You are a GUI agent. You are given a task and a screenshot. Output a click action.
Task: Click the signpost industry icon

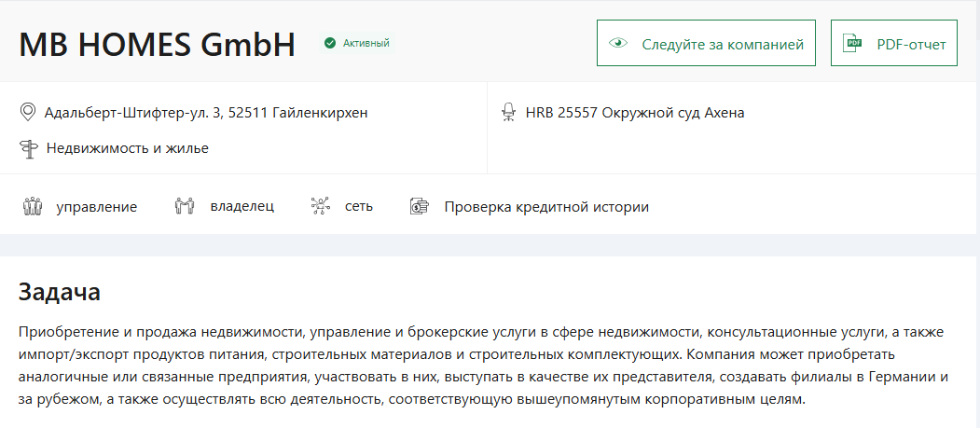coord(29,148)
